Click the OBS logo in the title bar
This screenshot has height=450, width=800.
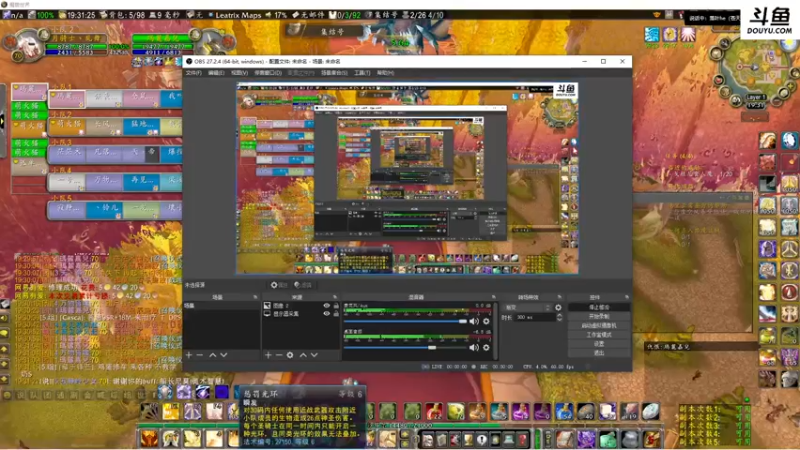189,61
